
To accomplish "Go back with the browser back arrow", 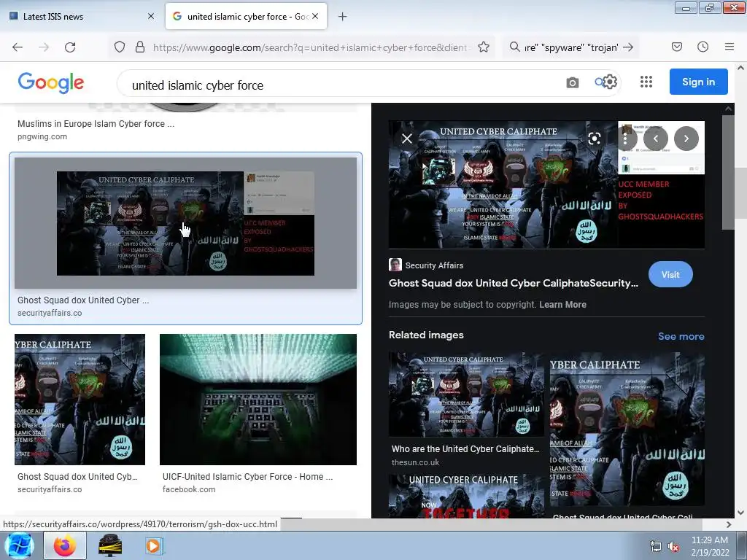I will (x=18, y=47).
